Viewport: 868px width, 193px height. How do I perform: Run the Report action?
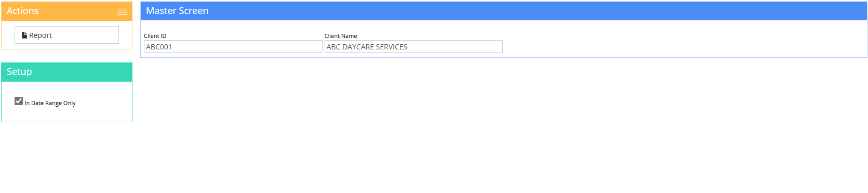(x=66, y=35)
